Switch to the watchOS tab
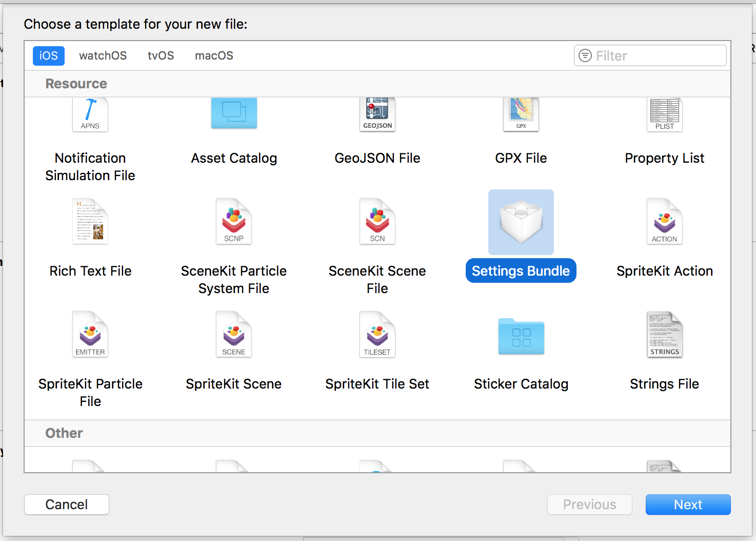Screen dimensions: 756x541 click(103, 55)
